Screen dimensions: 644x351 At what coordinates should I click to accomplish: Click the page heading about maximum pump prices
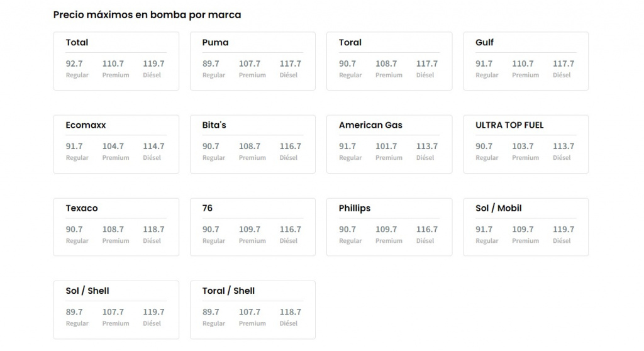[147, 14]
